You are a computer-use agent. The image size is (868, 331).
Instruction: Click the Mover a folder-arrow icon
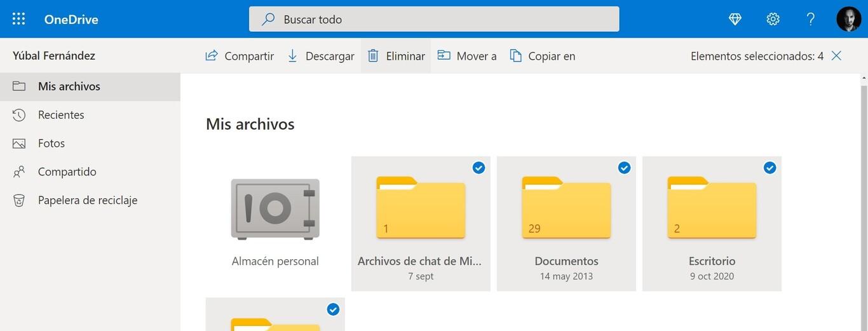(444, 55)
